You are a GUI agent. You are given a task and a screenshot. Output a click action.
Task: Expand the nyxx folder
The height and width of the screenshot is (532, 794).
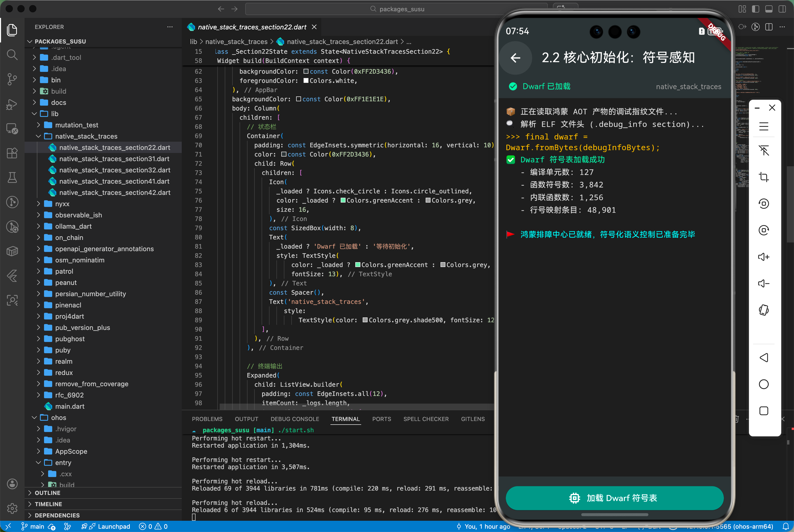62,204
